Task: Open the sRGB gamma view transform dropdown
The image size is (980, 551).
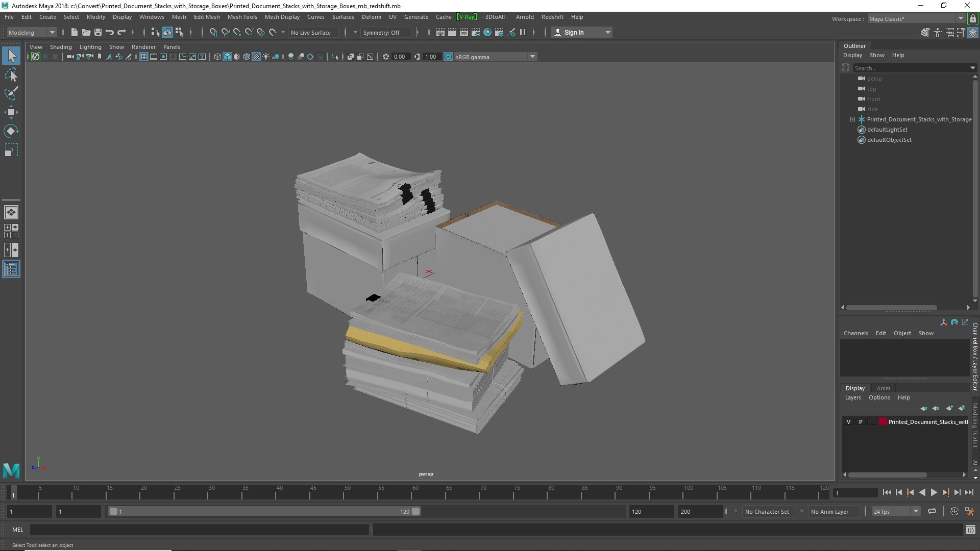Action: tap(495, 57)
